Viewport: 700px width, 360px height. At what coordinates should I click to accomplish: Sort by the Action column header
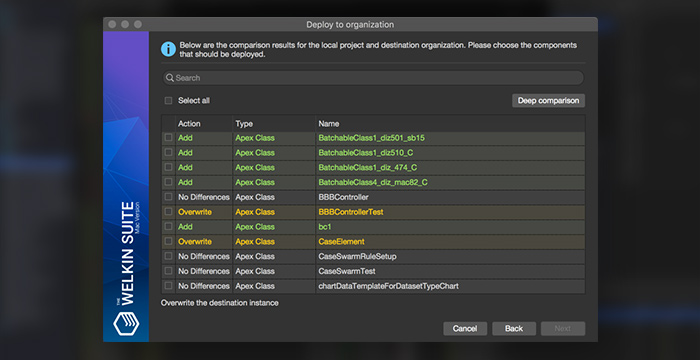click(204, 124)
